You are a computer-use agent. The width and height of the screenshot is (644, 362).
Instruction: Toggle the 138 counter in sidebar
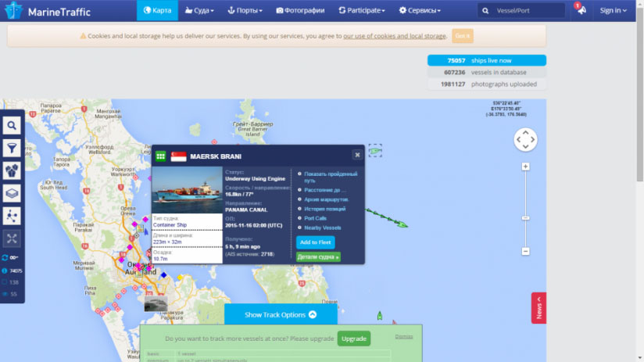pos(10,282)
